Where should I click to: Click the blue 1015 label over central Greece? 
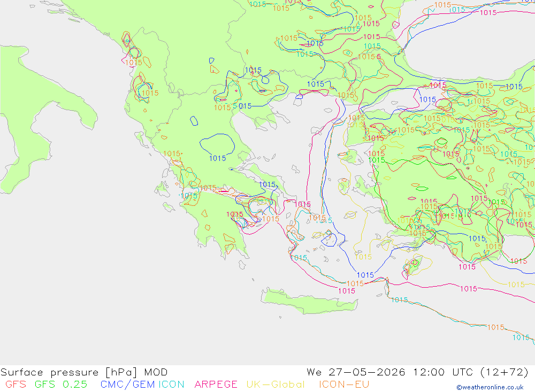point(218,158)
